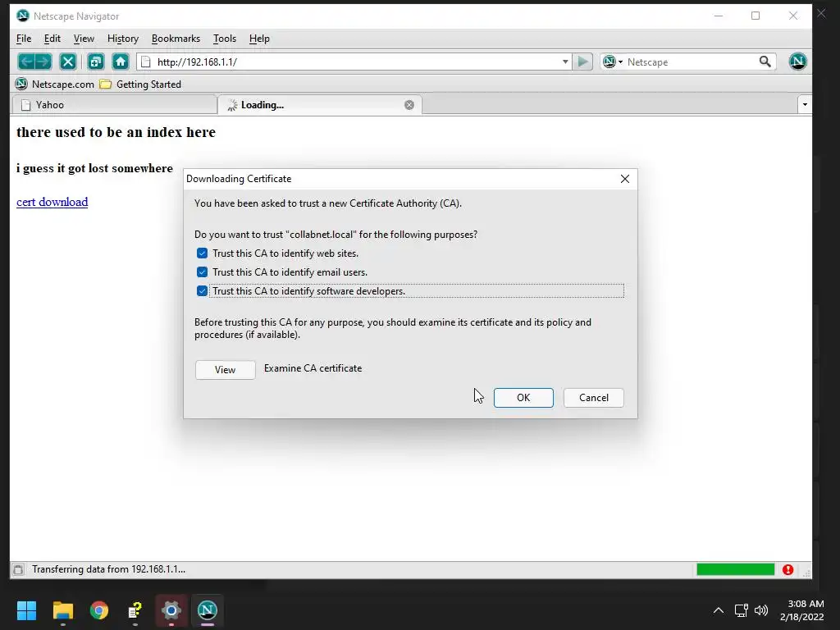Screen dimensions: 840x630
Task: Open the Netscape.com bookmark
Action: 55,84
